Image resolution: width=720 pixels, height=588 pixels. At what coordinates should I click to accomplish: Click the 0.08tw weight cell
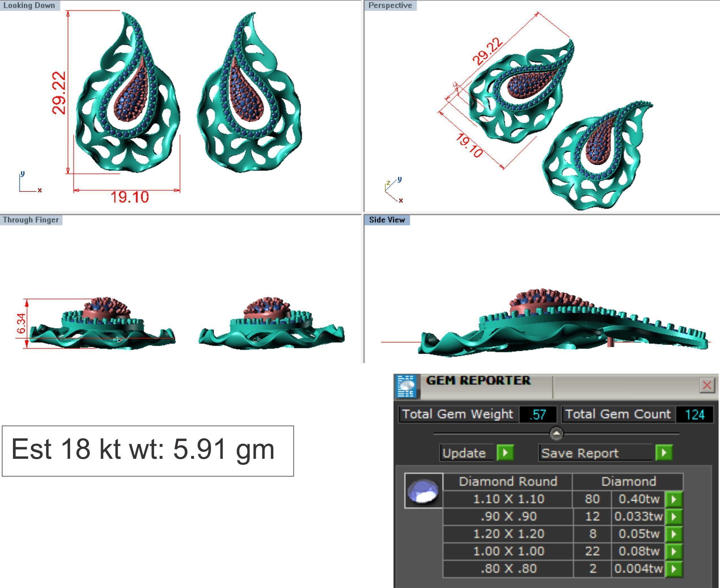(x=638, y=551)
